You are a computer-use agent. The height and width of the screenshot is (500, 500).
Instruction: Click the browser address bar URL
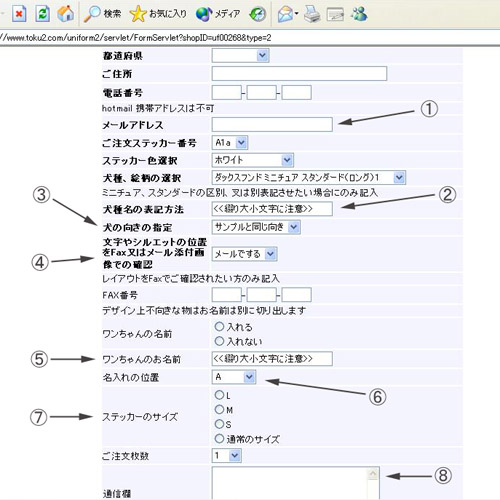coord(136,38)
